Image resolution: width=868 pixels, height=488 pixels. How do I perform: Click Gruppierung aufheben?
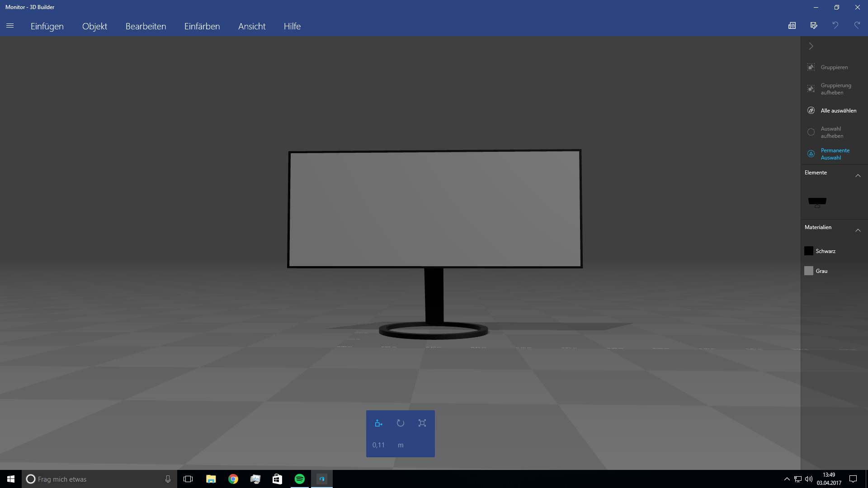point(835,89)
